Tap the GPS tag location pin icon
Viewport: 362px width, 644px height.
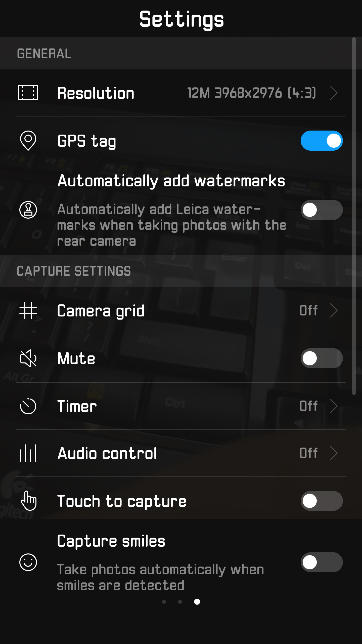[x=28, y=140]
